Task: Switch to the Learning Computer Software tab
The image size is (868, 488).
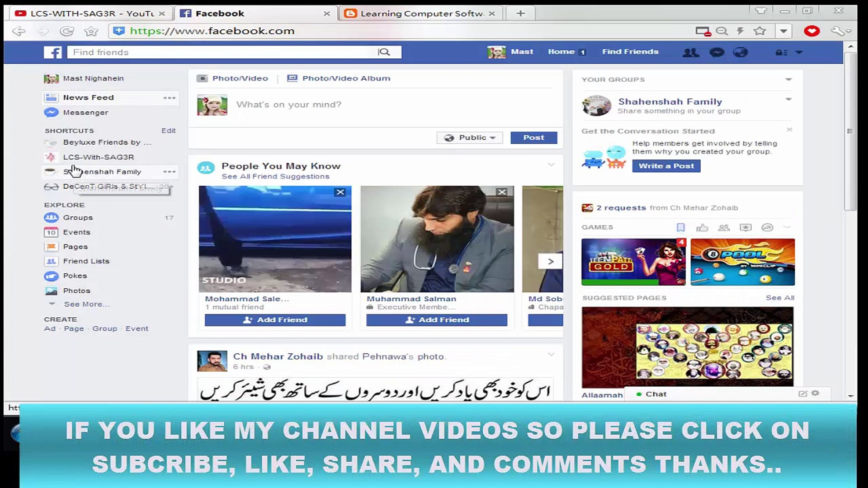Action: [x=420, y=13]
